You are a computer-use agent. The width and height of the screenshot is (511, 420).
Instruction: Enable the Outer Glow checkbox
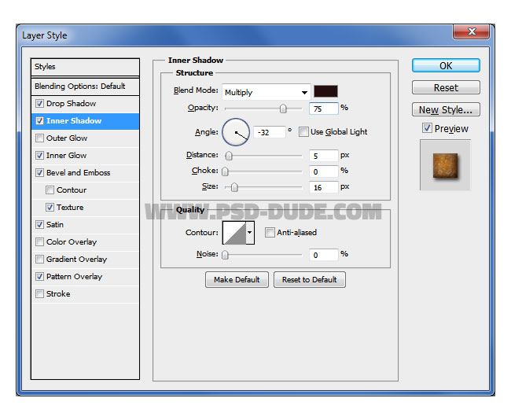click(x=40, y=138)
